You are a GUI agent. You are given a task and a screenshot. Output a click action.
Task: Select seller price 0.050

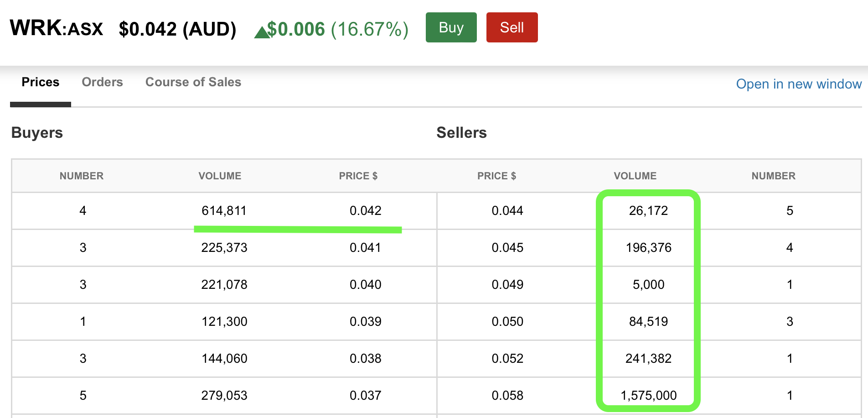click(507, 322)
